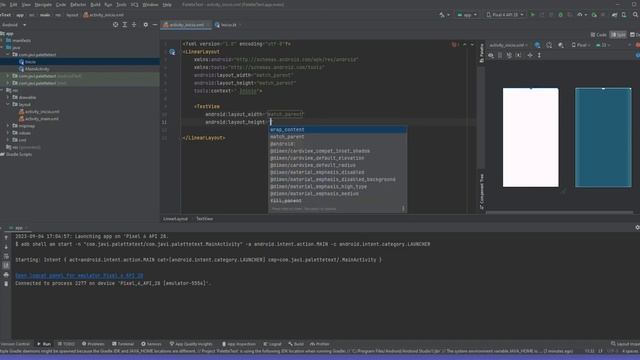The image size is (640, 360).
Task: Open the Refactor menu
Action: click(x=78, y=4)
